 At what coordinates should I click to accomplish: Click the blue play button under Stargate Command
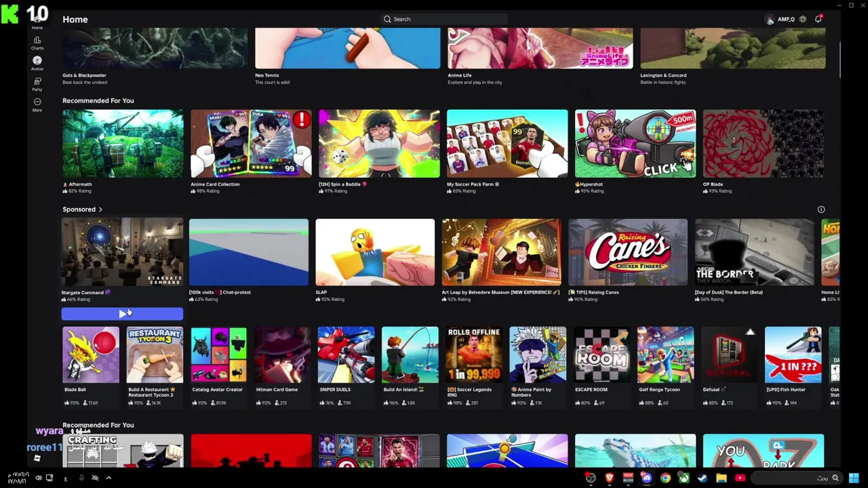pos(122,314)
